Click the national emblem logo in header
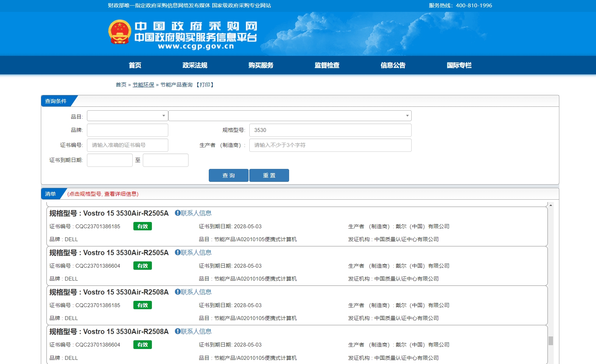596x364 pixels. (119, 32)
